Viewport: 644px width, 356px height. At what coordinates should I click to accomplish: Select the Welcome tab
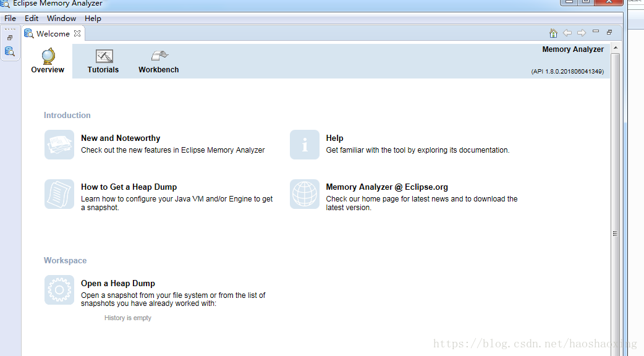pos(53,33)
